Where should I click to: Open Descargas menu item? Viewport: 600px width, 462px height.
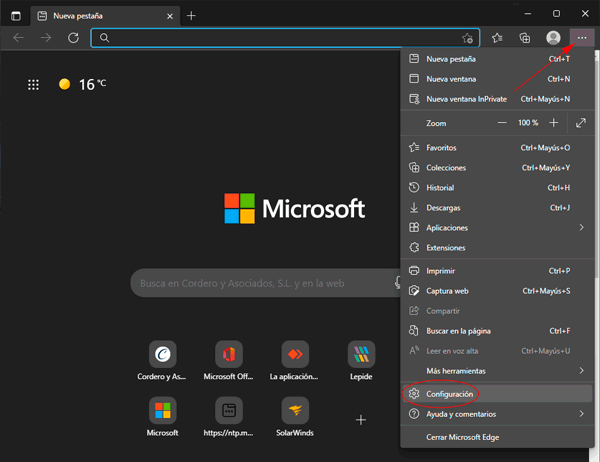tap(496, 207)
